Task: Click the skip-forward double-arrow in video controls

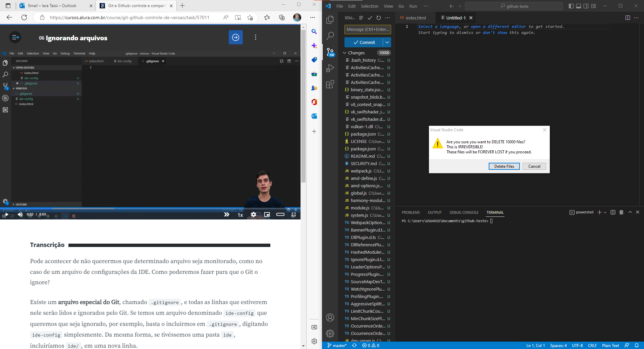Action: pyautogui.click(x=227, y=214)
